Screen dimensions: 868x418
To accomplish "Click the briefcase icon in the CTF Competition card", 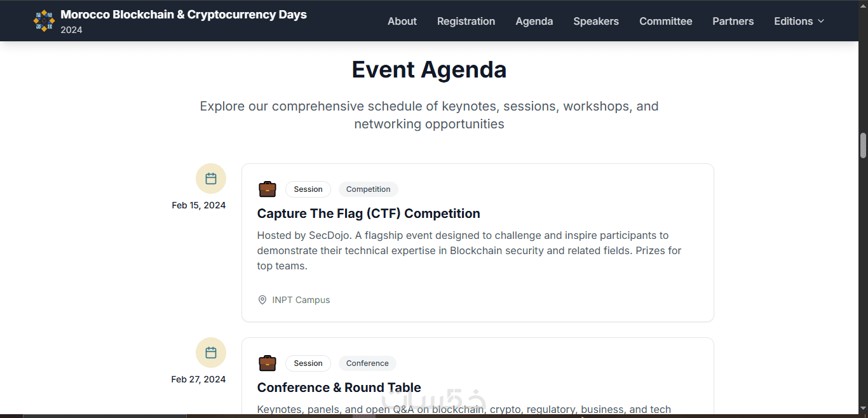I will [x=268, y=189].
